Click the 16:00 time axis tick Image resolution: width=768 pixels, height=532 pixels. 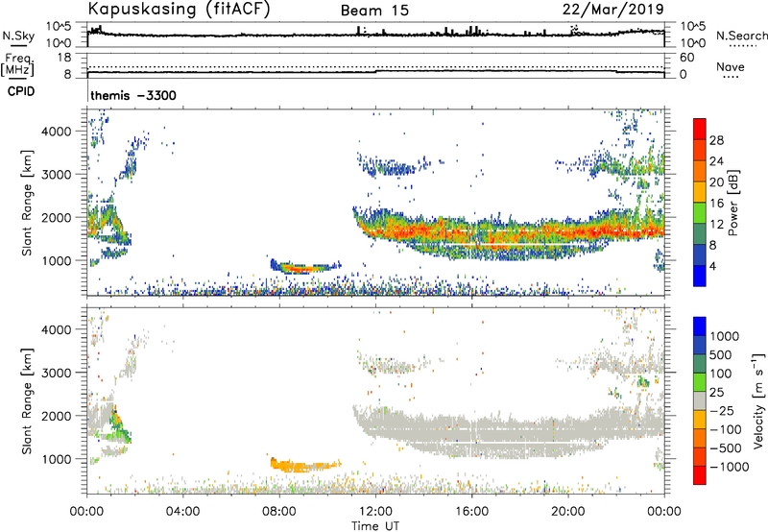tap(471, 512)
